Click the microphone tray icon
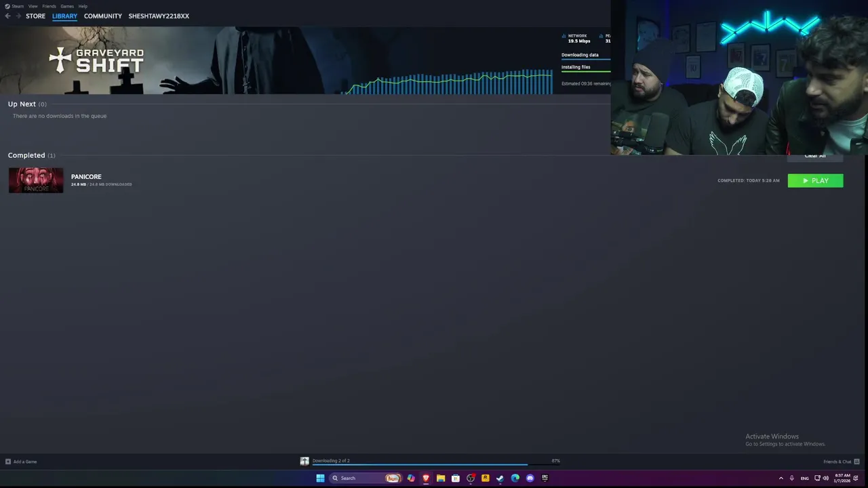The width and height of the screenshot is (868, 488). (x=791, y=478)
